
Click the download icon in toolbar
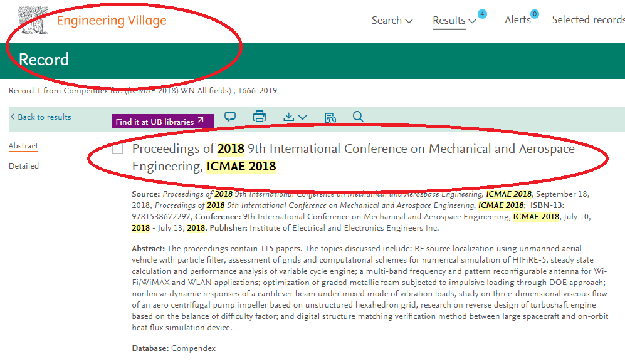point(288,117)
